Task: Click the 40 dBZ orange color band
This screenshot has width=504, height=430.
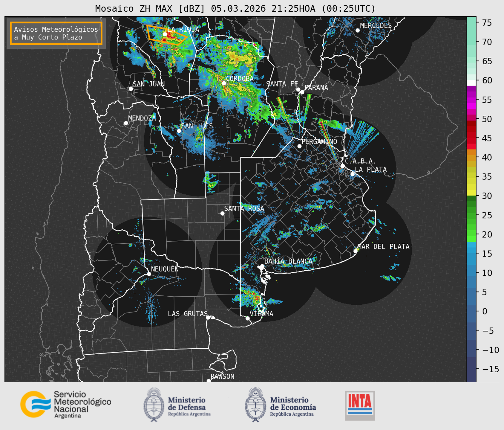Action: (x=471, y=157)
